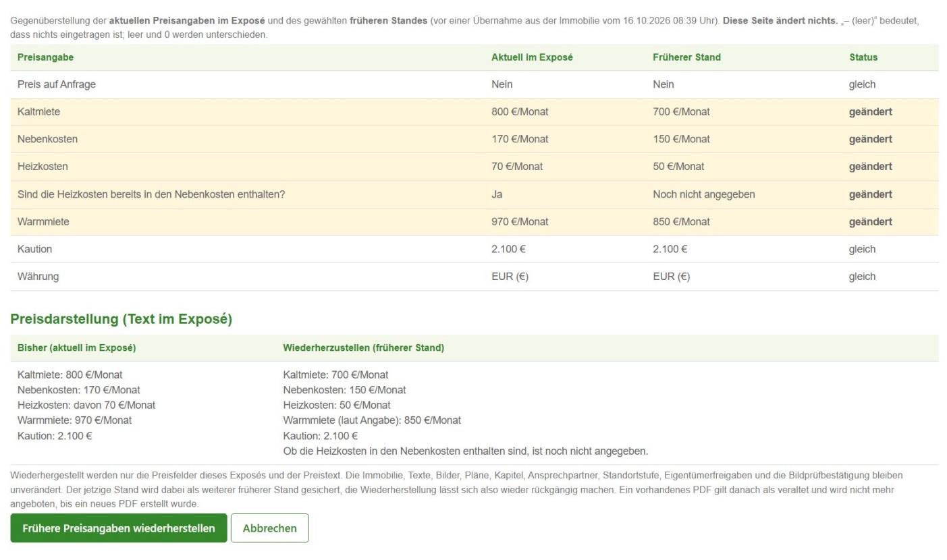
Task: Click the Heizkosten table cell "50 €/Monat"
Action: tap(678, 166)
